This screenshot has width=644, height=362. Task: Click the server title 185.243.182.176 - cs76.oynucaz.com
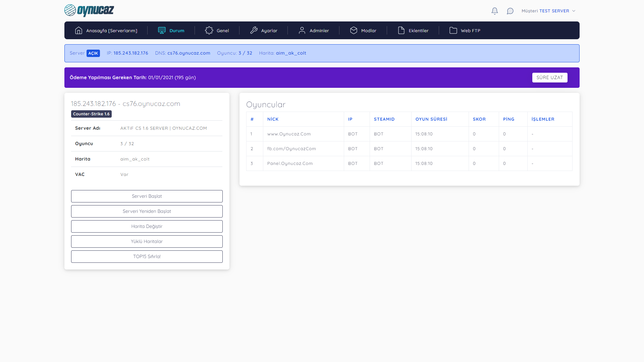(x=125, y=104)
